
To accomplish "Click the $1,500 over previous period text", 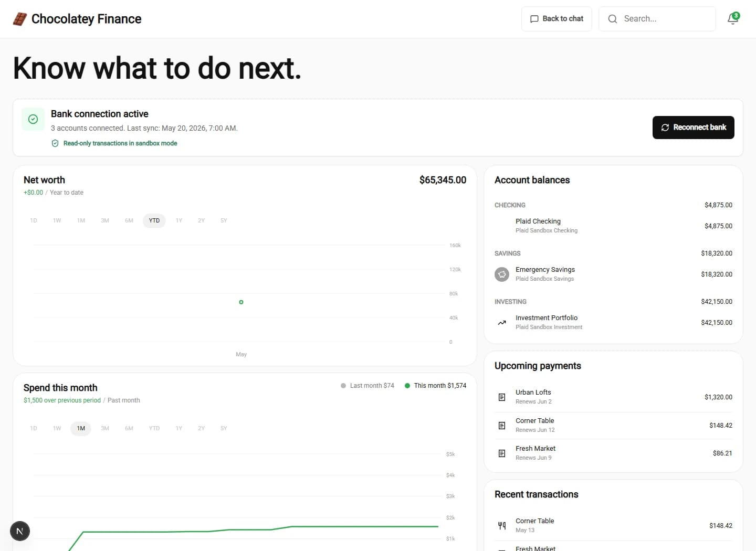I will (62, 400).
